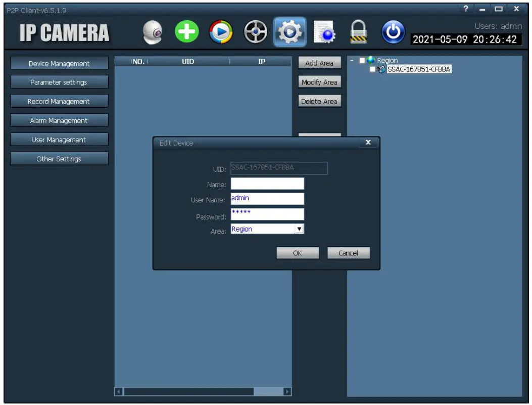
Task: Click the horizontal scrollbar right arrow
Action: tap(287, 392)
